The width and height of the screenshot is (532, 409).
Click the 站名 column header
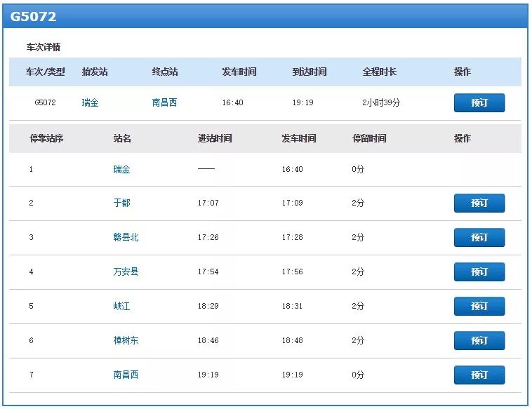click(x=122, y=138)
